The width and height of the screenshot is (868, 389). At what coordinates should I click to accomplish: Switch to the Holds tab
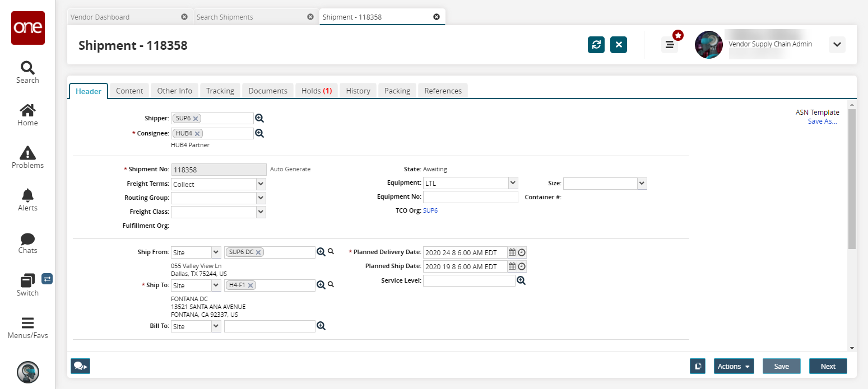(317, 91)
